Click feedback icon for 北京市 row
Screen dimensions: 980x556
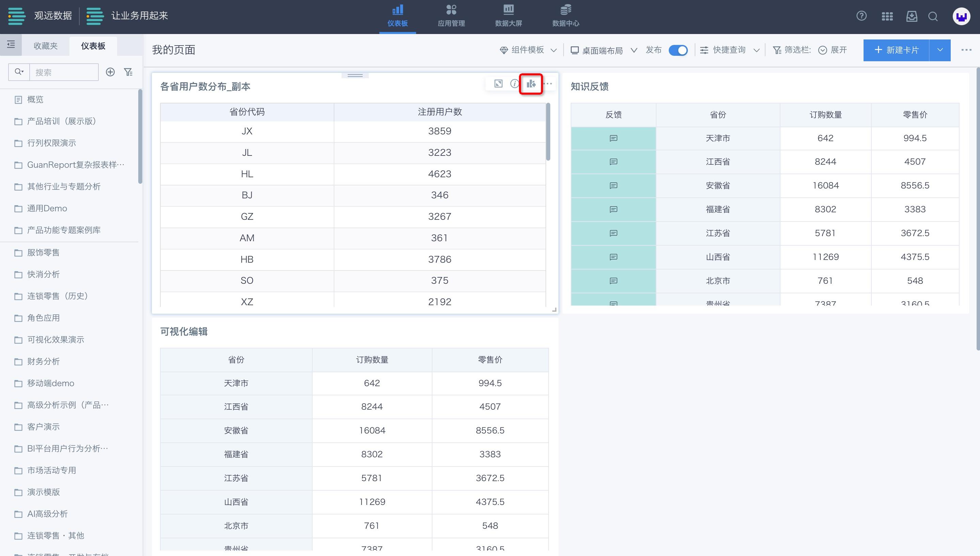click(613, 281)
